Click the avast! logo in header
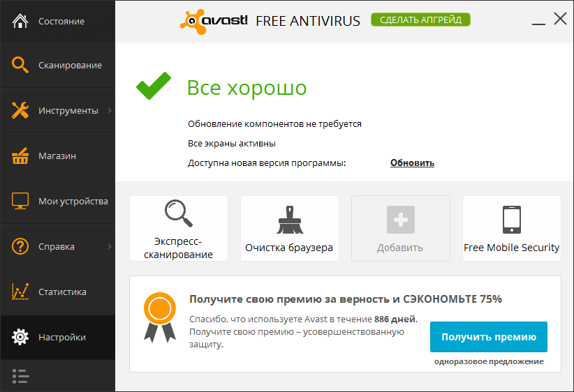This screenshot has width=574, height=392. [x=214, y=21]
